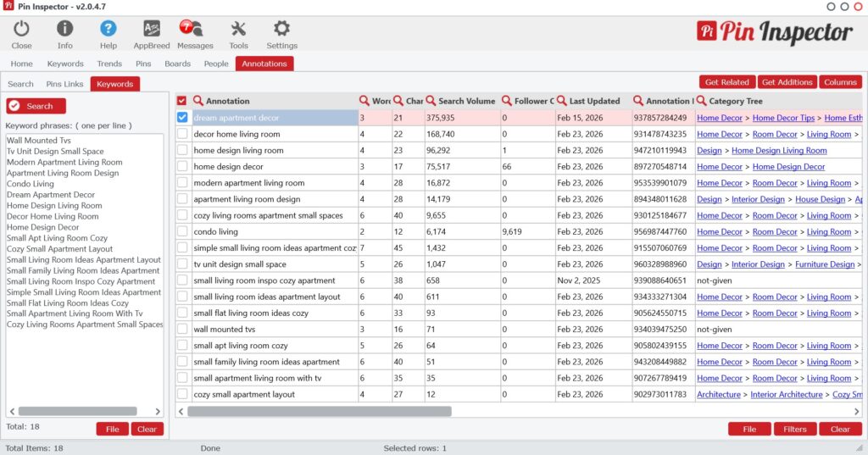This screenshot has width=868, height=455.
Task: Click File button under keyword phrases list
Action: click(113, 429)
